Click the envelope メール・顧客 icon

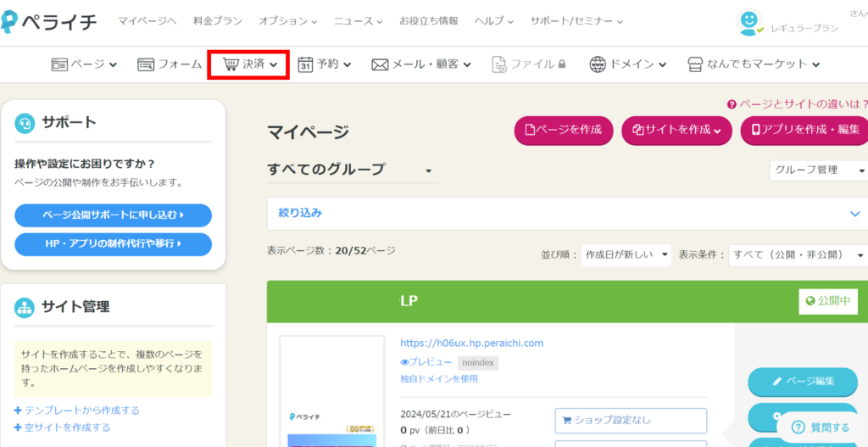point(380,64)
